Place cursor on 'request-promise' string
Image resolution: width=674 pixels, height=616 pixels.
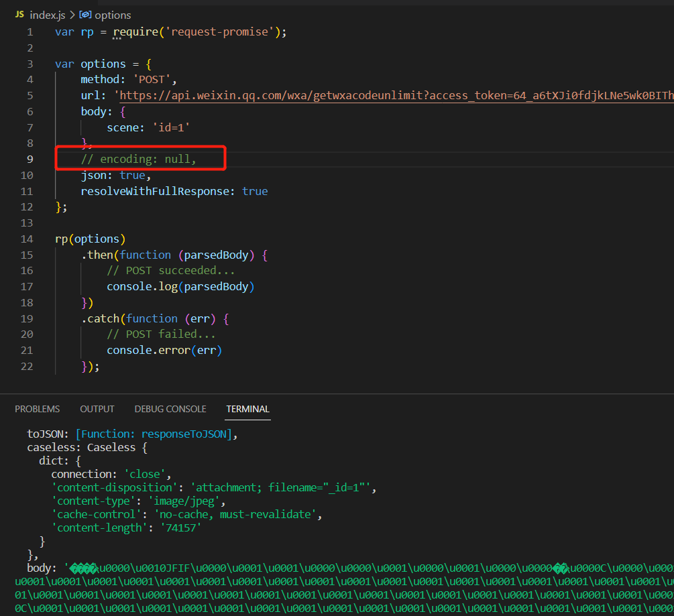tap(220, 32)
